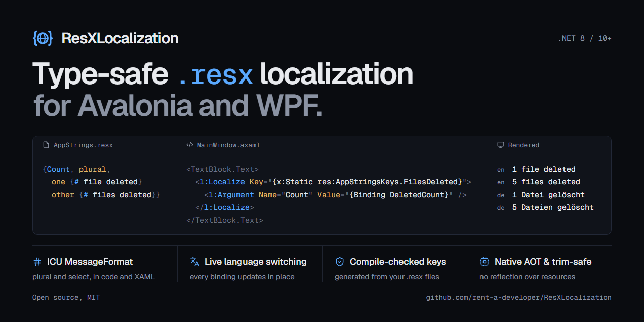
Task: Click the rendered "1 file deleted" row
Action: [x=536, y=169]
